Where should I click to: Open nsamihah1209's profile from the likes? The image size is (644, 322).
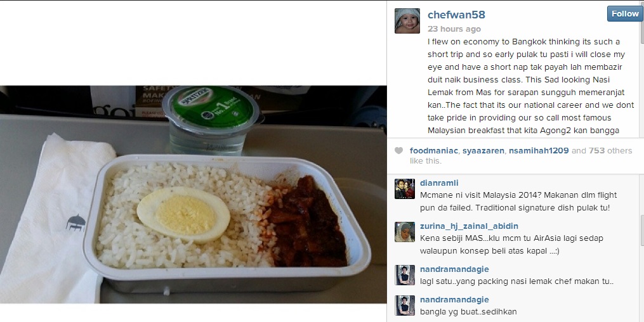pos(539,150)
